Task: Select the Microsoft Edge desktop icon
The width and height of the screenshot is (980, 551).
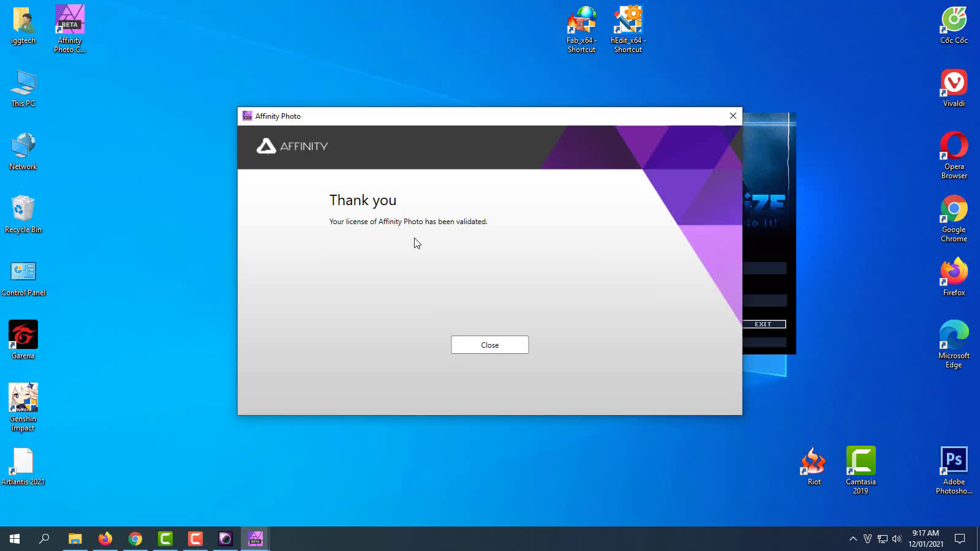Action: click(x=954, y=345)
